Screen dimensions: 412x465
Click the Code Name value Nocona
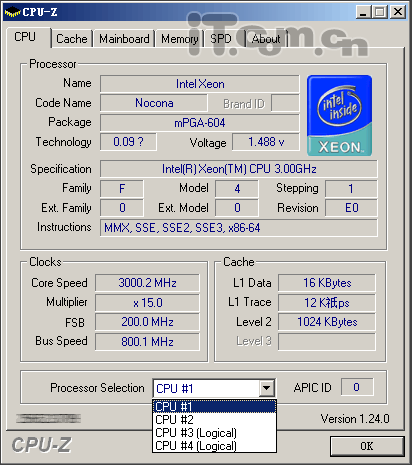(154, 103)
